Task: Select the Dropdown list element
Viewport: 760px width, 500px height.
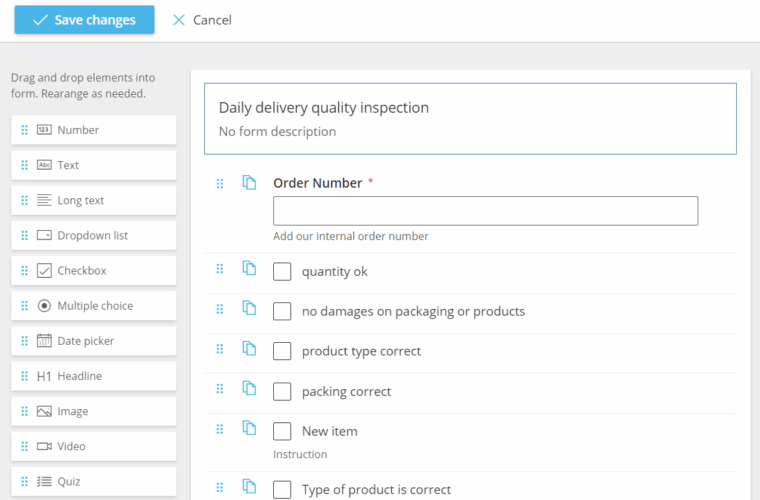Action: tap(93, 236)
